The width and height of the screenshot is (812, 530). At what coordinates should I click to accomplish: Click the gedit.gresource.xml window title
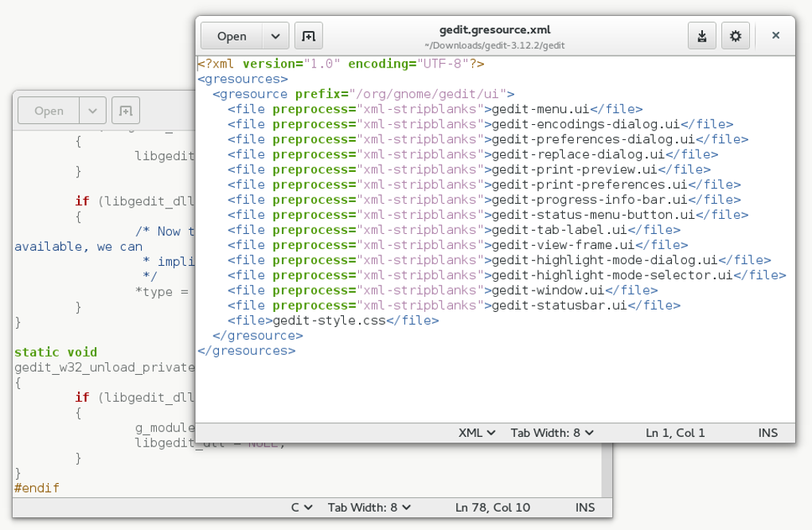tap(495, 30)
